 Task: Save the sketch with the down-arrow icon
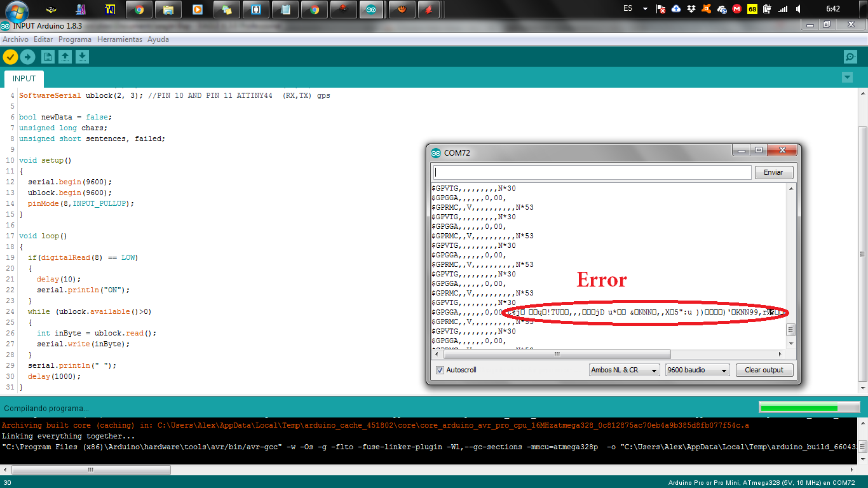(82, 57)
